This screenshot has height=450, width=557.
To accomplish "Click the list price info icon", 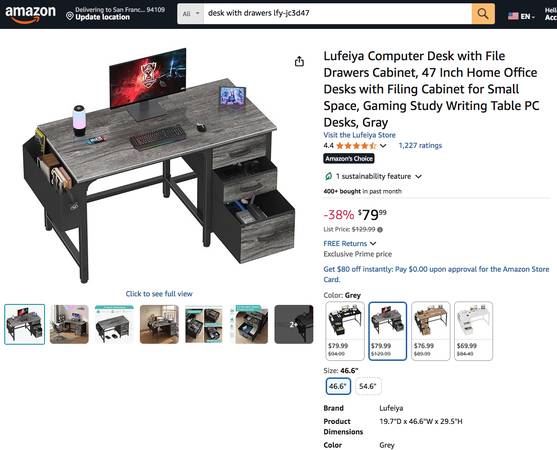I will (380, 230).
